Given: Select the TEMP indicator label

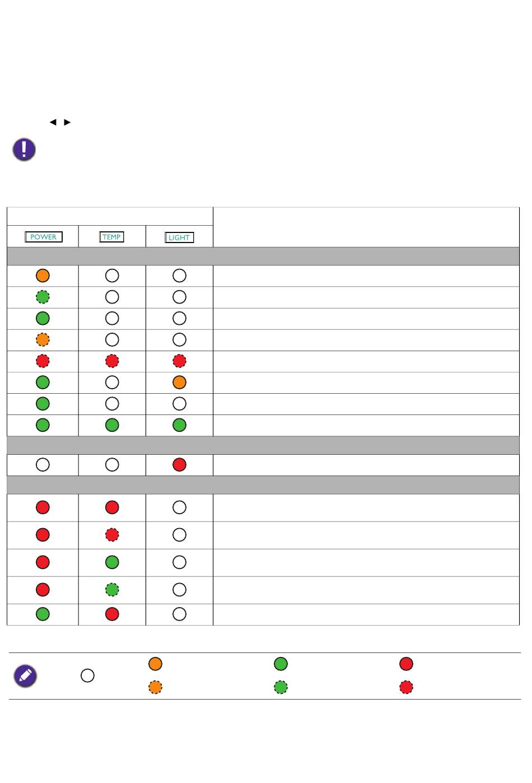Looking at the screenshot, I should [x=112, y=237].
